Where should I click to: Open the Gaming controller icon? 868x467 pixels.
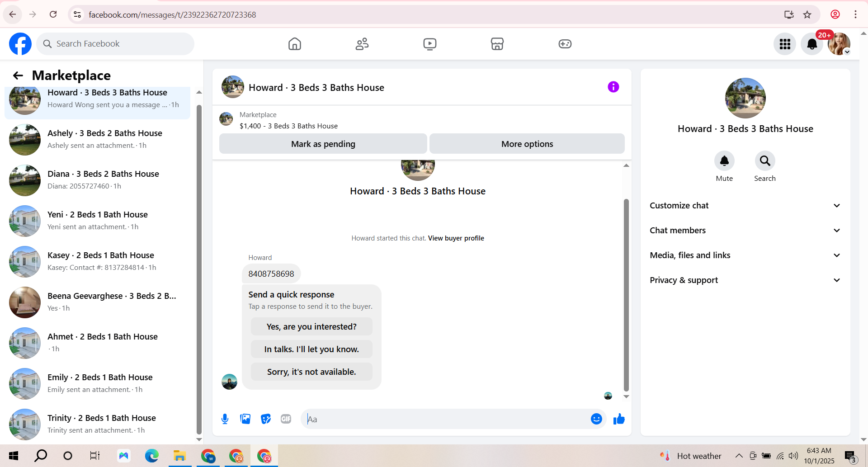[x=565, y=44]
